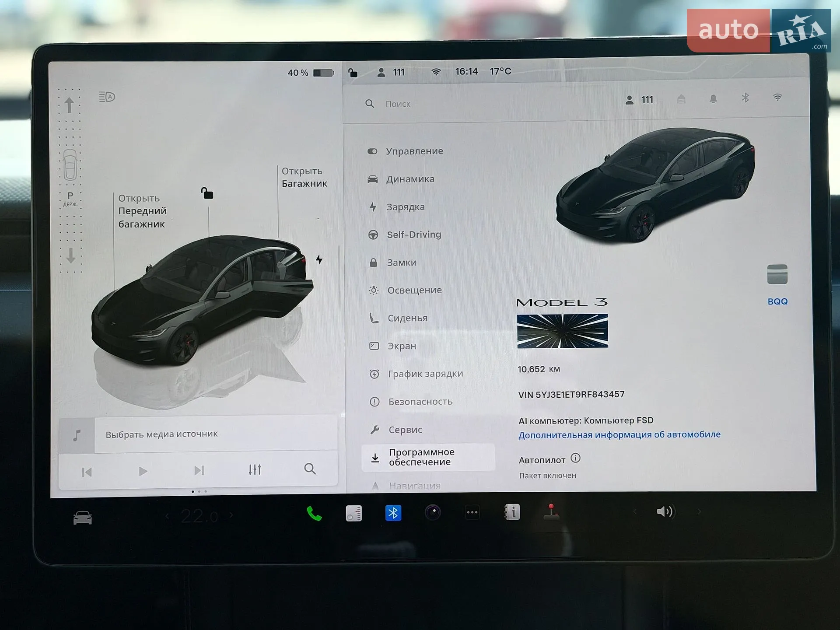Tap the music note media icon

[x=77, y=435]
